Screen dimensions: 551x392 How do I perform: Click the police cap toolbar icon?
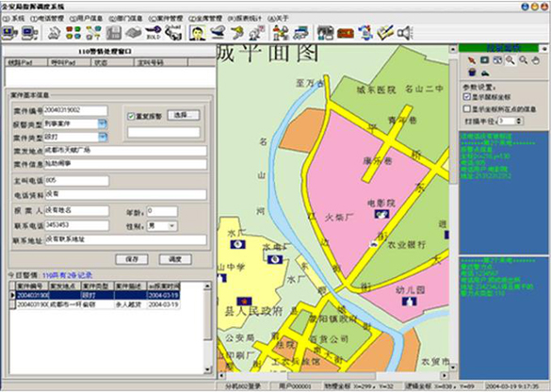pos(218,33)
